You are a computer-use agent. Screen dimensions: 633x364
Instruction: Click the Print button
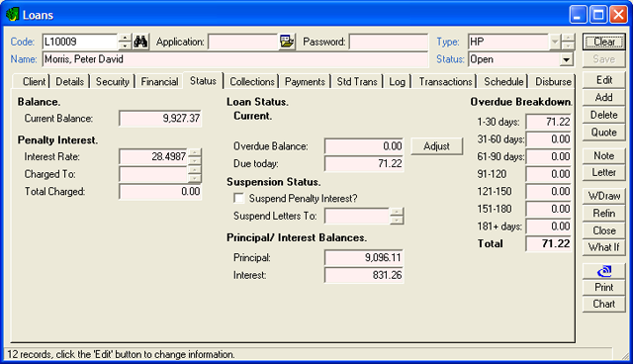604,287
